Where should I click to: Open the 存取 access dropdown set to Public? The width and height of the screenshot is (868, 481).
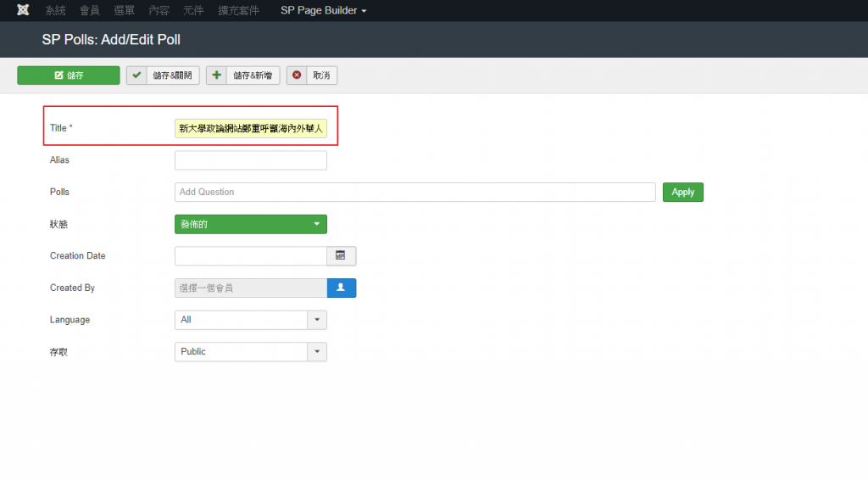tap(250, 352)
